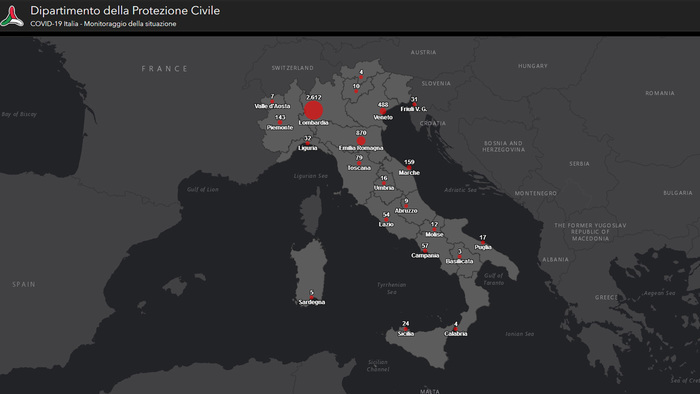Click the Protezione Civile logo icon
The image size is (700, 394).
coord(12,16)
